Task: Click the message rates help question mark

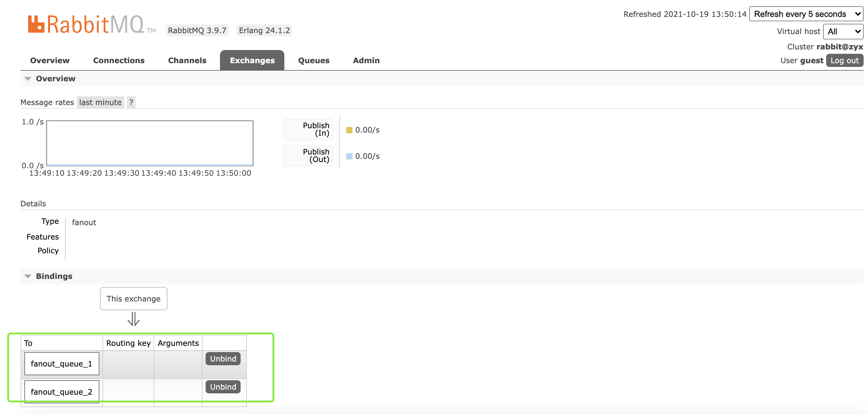Action: tap(131, 102)
